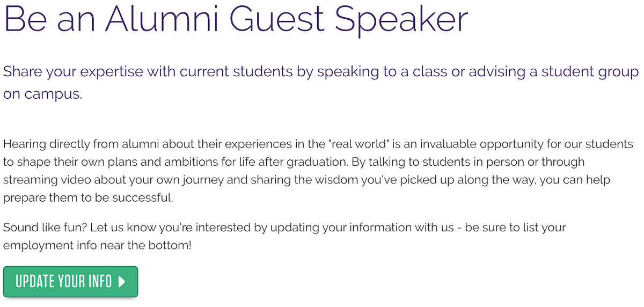The image size is (644, 307).
Task: Click the word 'Speaker' in the heading
Action: click(401, 19)
